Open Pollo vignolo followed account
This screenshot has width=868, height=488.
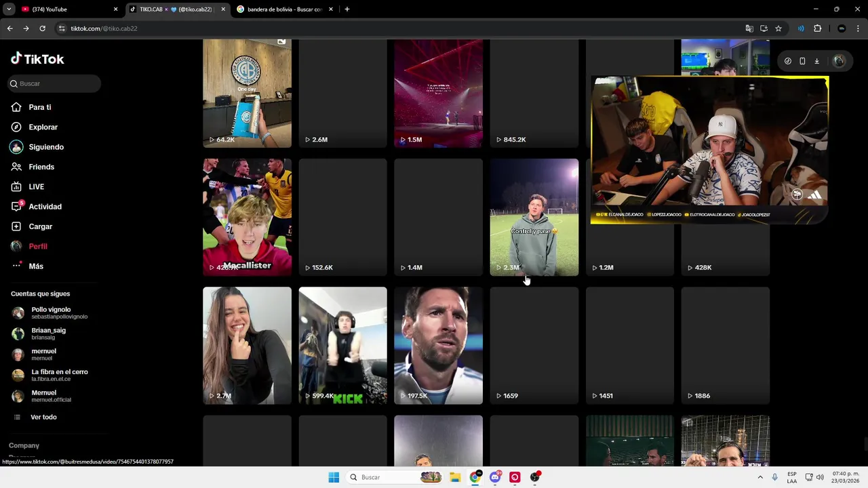50,312
